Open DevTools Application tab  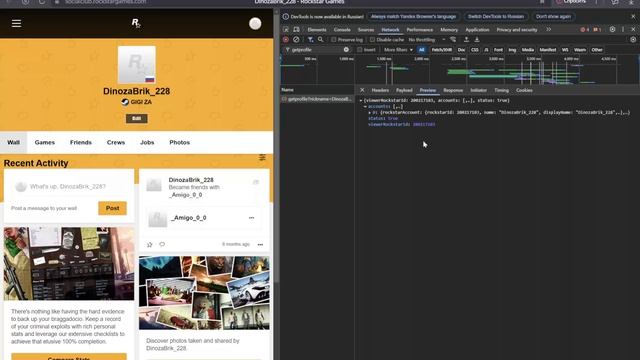pos(477,30)
